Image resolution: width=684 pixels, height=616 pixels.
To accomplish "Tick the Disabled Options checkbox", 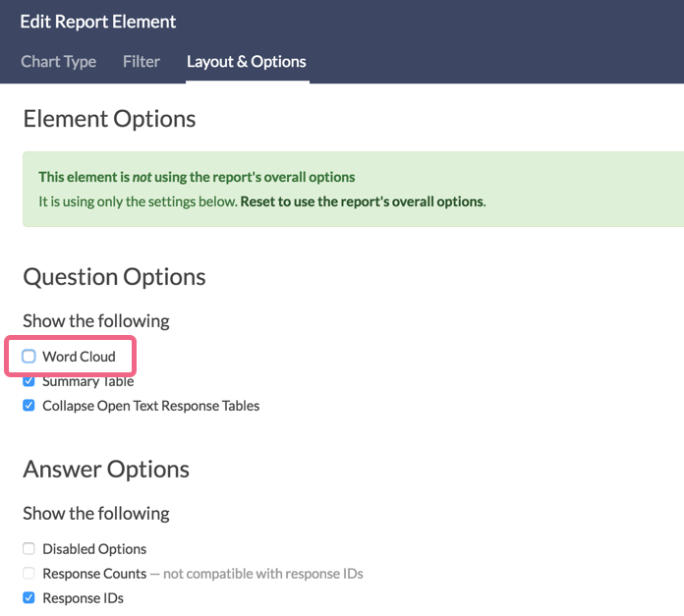I will 29,549.
